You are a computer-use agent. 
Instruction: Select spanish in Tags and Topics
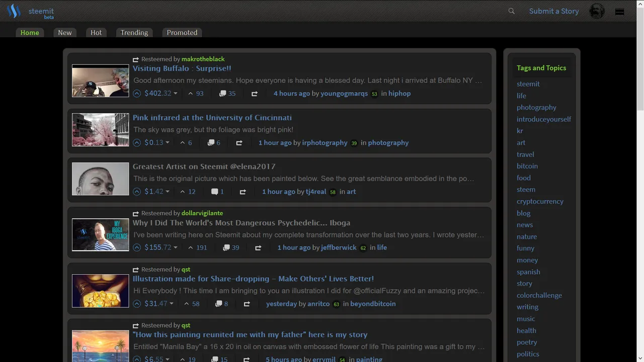point(528,272)
